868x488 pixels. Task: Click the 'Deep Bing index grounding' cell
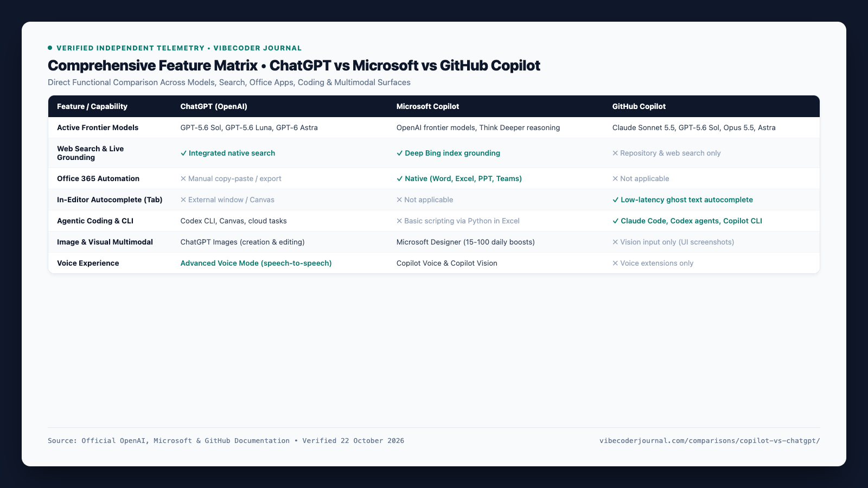(x=448, y=153)
